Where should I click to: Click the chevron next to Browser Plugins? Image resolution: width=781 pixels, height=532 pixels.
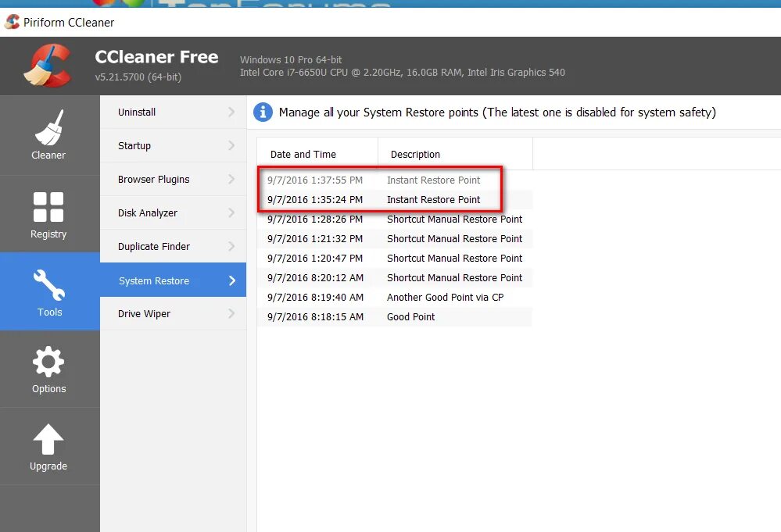231,179
